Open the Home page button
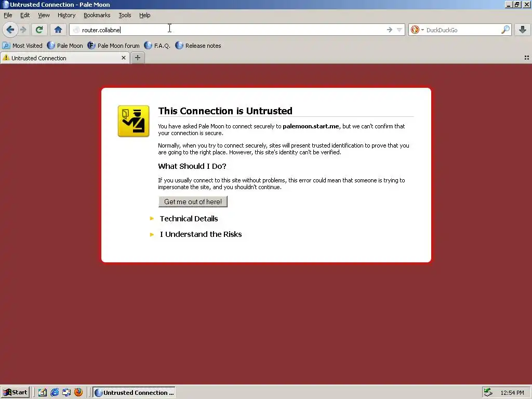Viewport: 532px width, 399px height. pos(58,30)
